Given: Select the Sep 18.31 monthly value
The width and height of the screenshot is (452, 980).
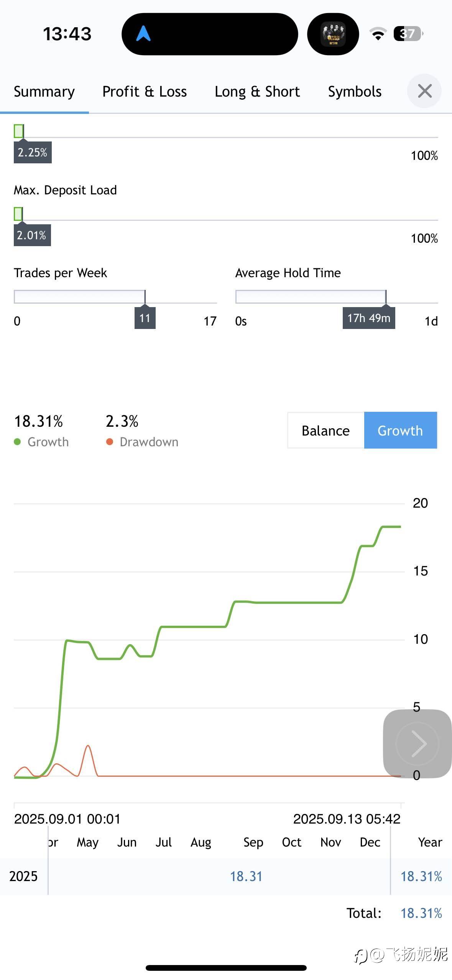Looking at the screenshot, I should pos(246,876).
